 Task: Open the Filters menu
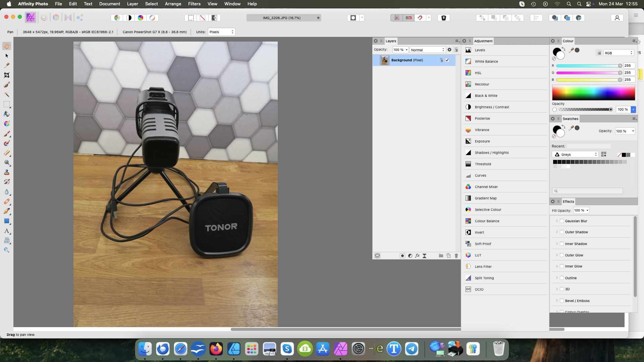pyautogui.click(x=194, y=4)
